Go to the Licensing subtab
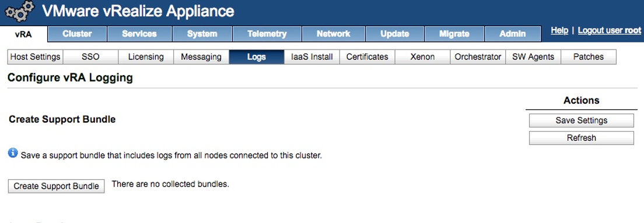The height and width of the screenshot is (223, 644). (x=146, y=57)
